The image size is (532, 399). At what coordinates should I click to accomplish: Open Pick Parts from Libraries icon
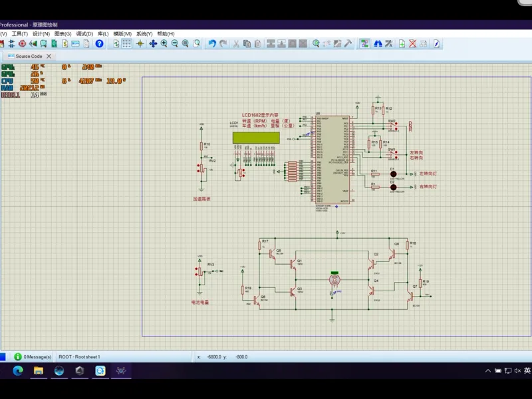coord(316,43)
